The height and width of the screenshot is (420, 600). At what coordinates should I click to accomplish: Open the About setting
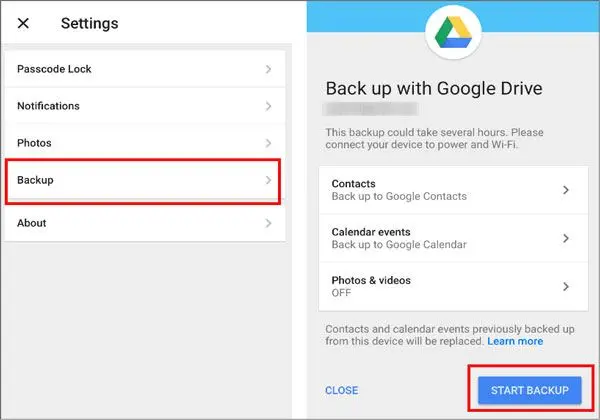32,223
